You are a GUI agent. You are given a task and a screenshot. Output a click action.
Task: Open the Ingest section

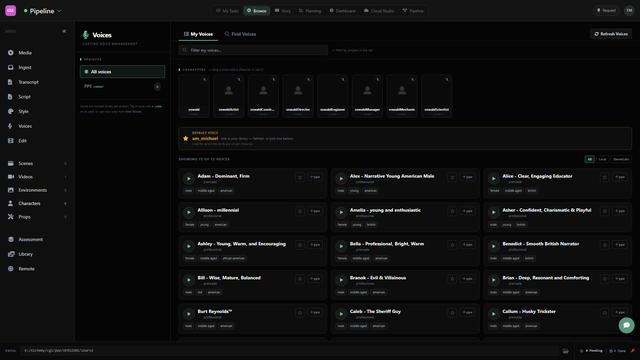(24, 67)
